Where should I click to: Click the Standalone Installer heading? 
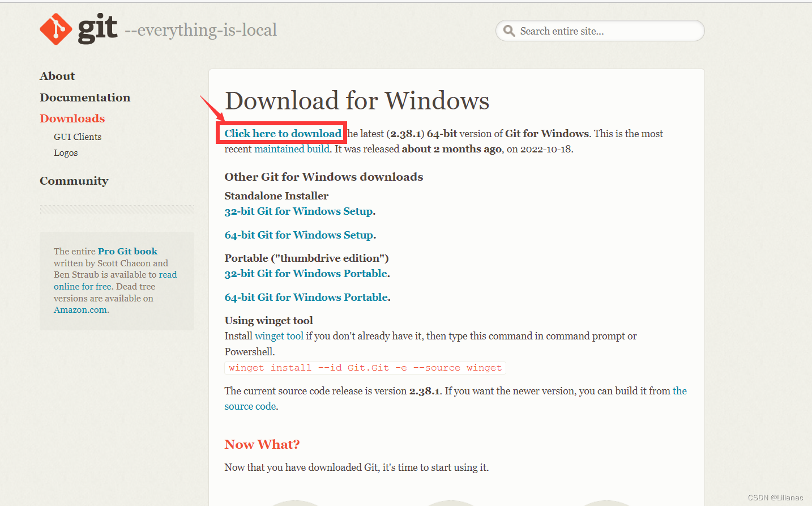pyautogui.click(x=276, y=195)
